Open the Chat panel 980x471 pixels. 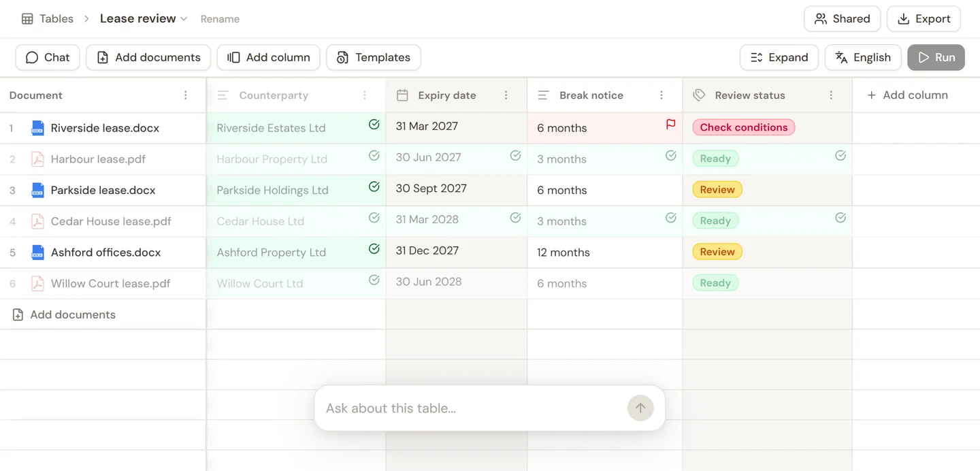tap(48, 58)
